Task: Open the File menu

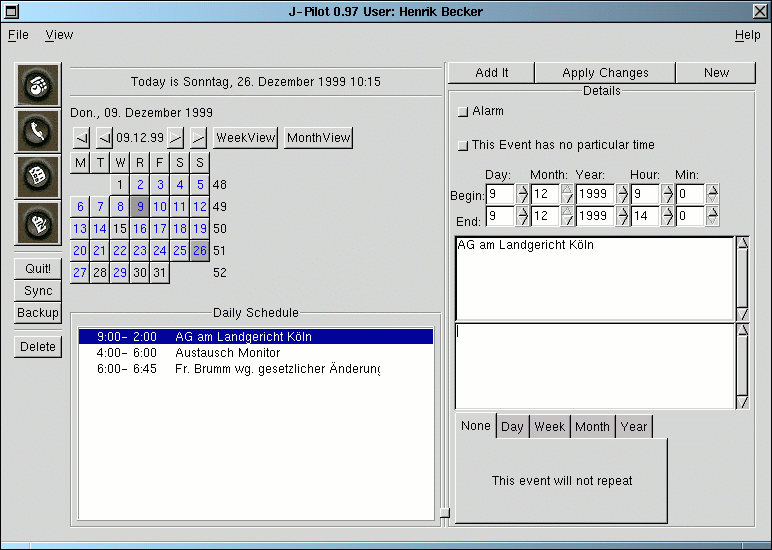Action: (x=18, y=35)
